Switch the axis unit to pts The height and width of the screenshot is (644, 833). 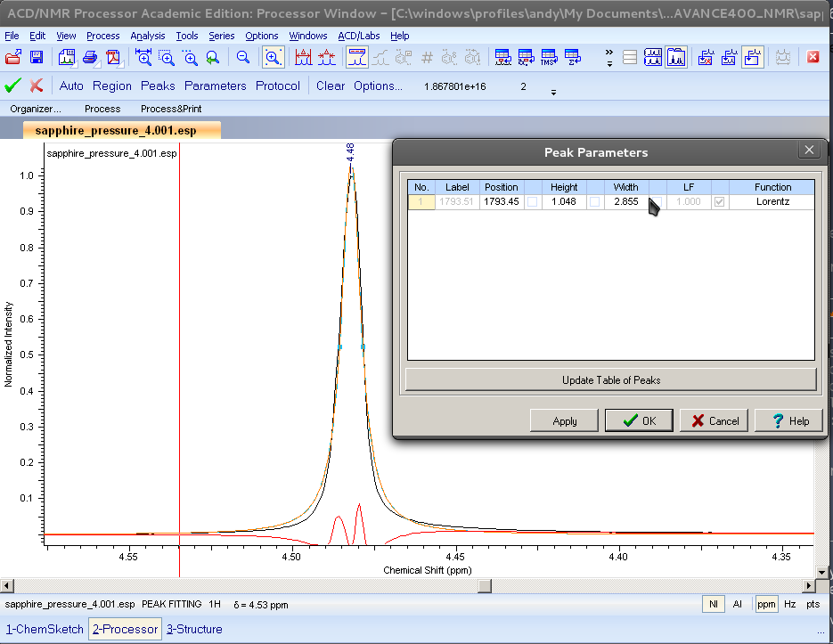813,604
